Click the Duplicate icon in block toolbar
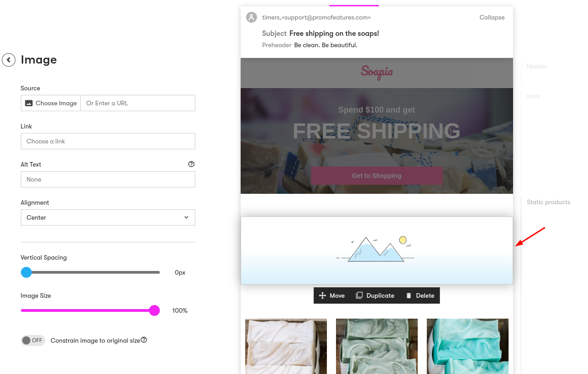 coord(359,295)
